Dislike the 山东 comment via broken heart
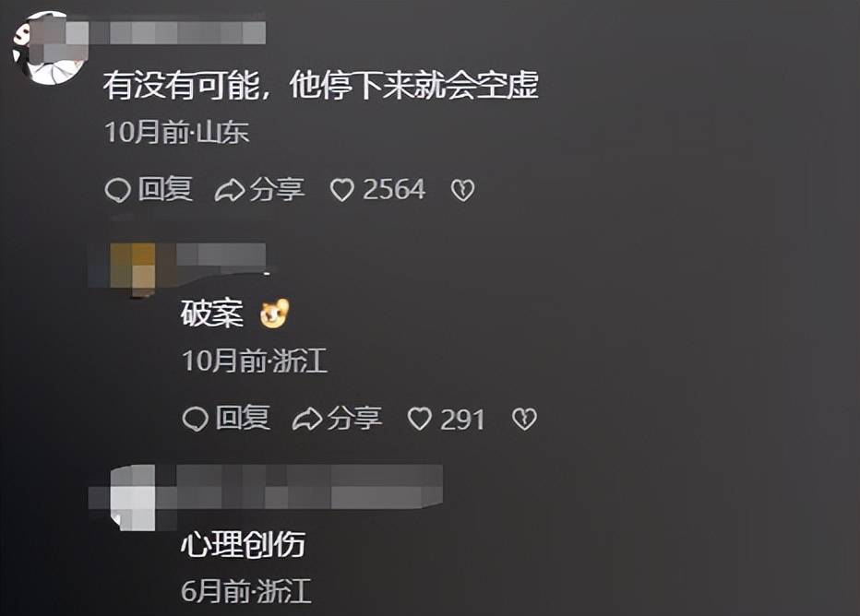The width and height of the screenshot is (860, 616). (x=462, y=191)
